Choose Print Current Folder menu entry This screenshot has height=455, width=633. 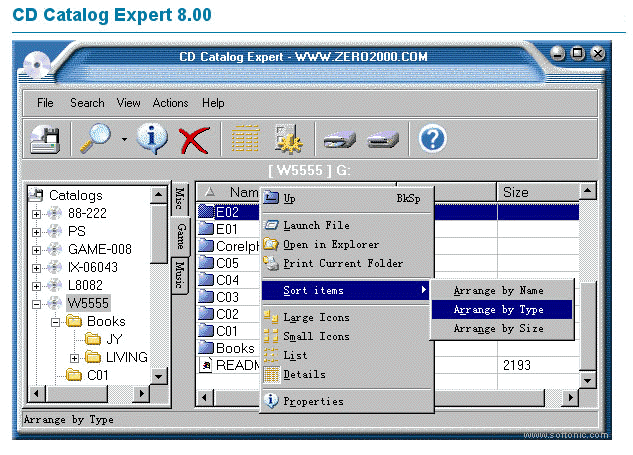[x=347, y=263]
